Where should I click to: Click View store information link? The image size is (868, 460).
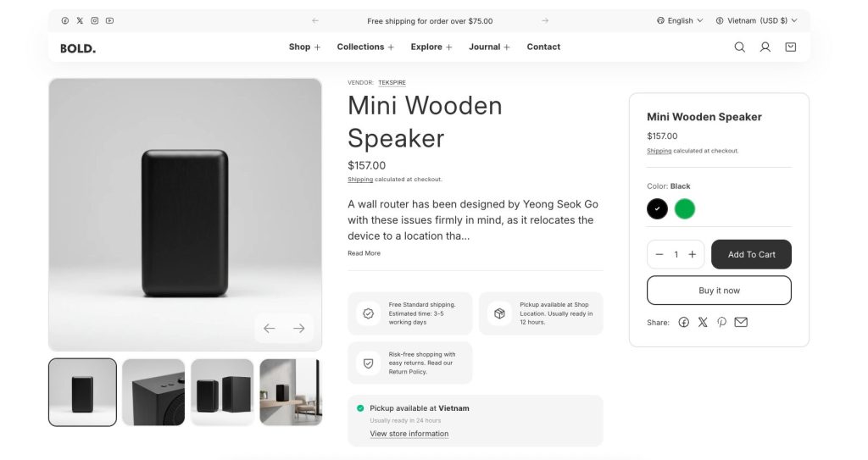click(409, 434)
